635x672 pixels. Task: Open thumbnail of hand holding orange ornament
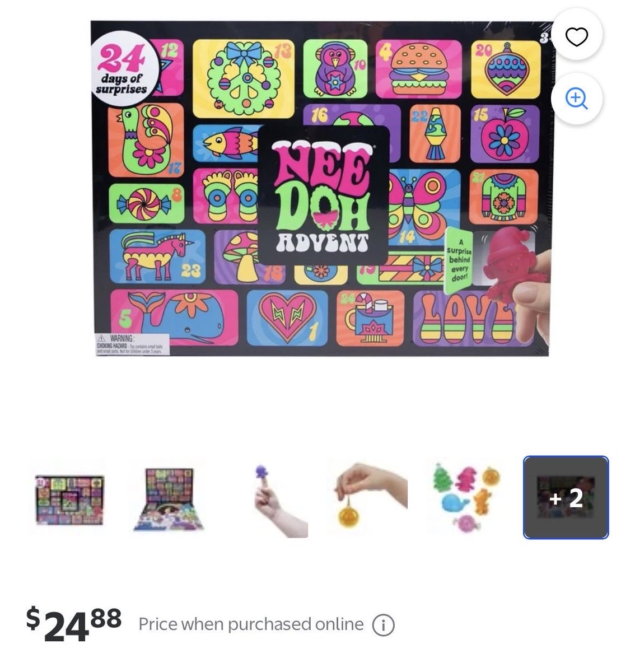click(x=371, y=498)
